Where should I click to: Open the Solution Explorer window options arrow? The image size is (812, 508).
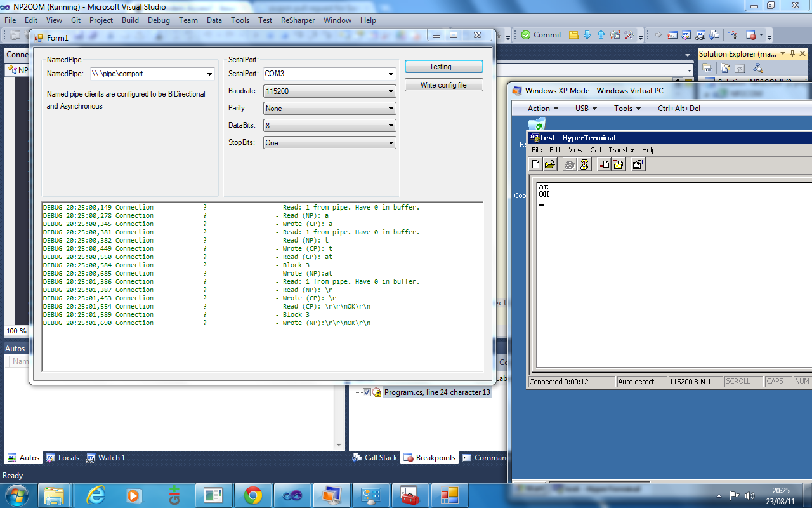pos(782,53)
